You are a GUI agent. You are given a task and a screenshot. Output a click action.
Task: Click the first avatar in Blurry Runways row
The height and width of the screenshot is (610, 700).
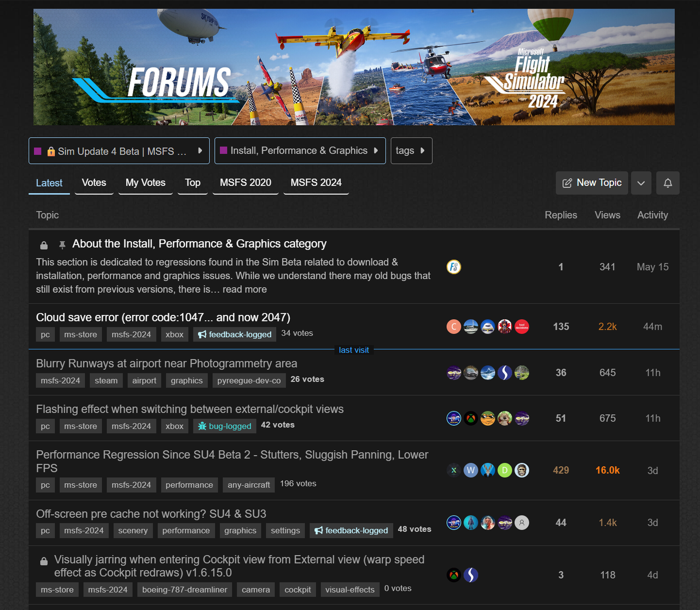coord(454,373)
